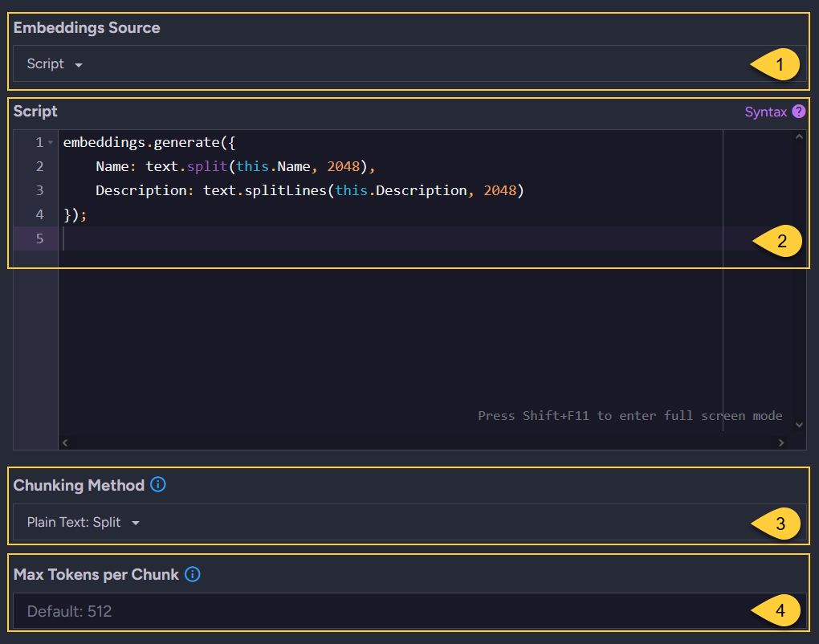Viewport: 819px width, 644px height.
Task: Click 'this.Name' in the script
Action: pos(273,166)
